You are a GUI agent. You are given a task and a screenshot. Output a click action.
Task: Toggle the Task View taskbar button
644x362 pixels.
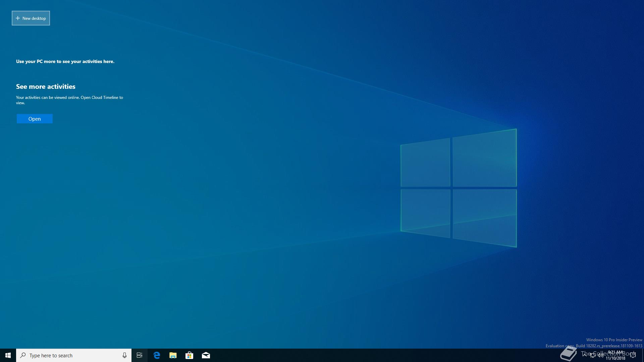click(140, 355)
